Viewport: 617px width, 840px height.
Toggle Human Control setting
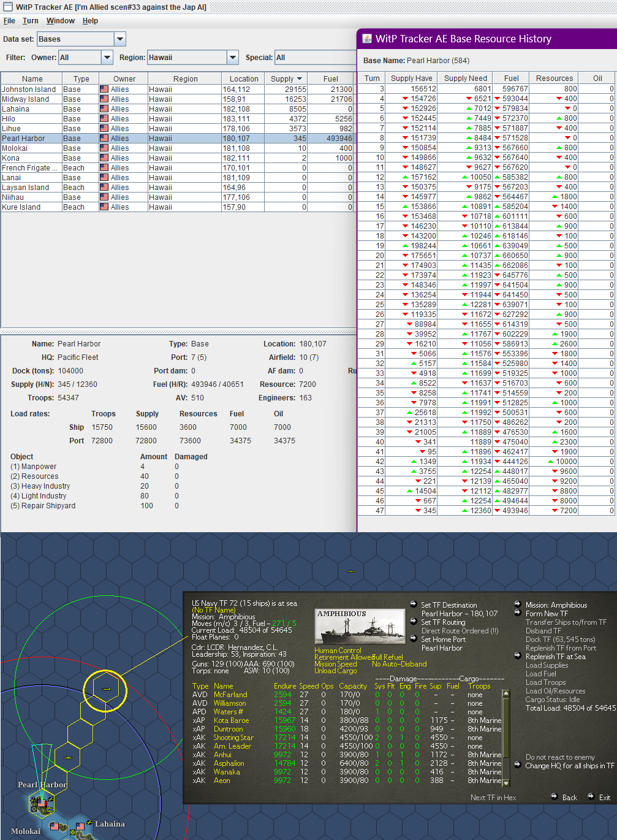338,651
